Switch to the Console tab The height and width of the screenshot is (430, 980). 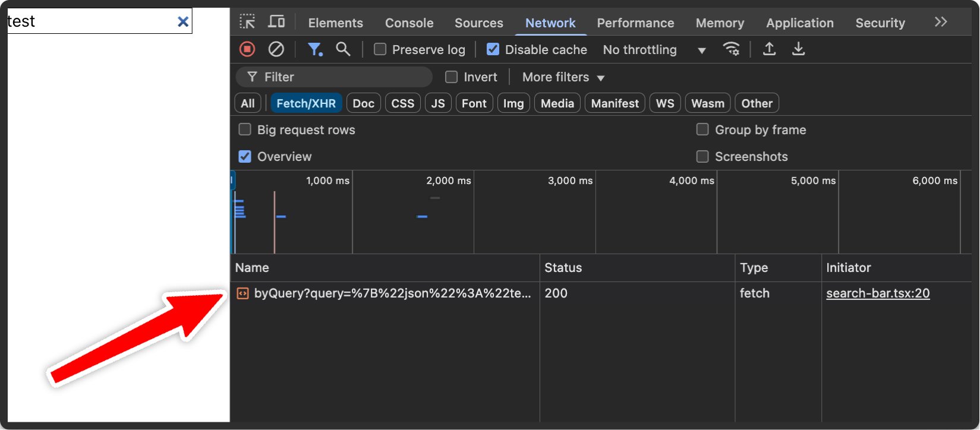(409, 23)
